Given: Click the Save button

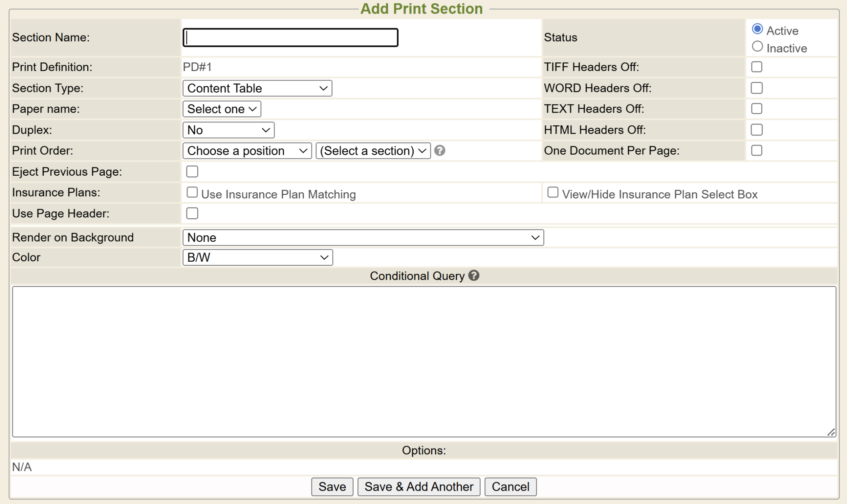Looking at the screenshot, I should pyautogui.click(x=332, y=487).
